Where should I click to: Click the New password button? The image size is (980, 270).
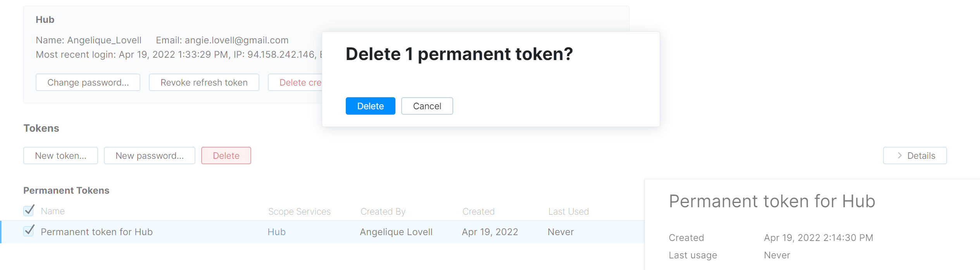pos(149,156)
